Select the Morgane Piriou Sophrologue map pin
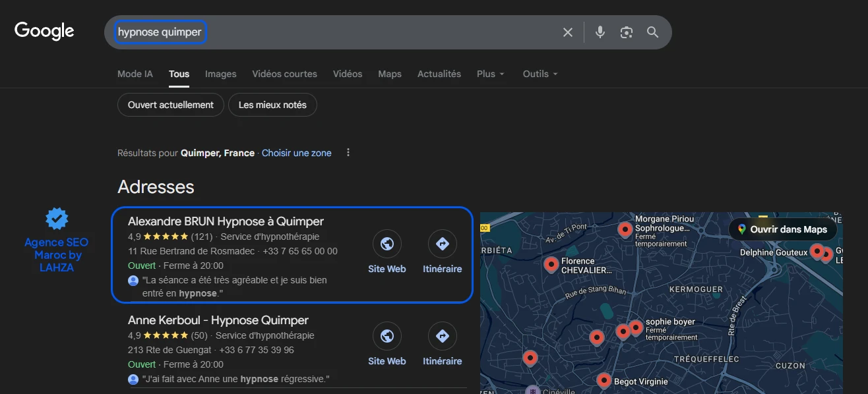The width and height of the screenshot is (868, 394). pos(625,229)
